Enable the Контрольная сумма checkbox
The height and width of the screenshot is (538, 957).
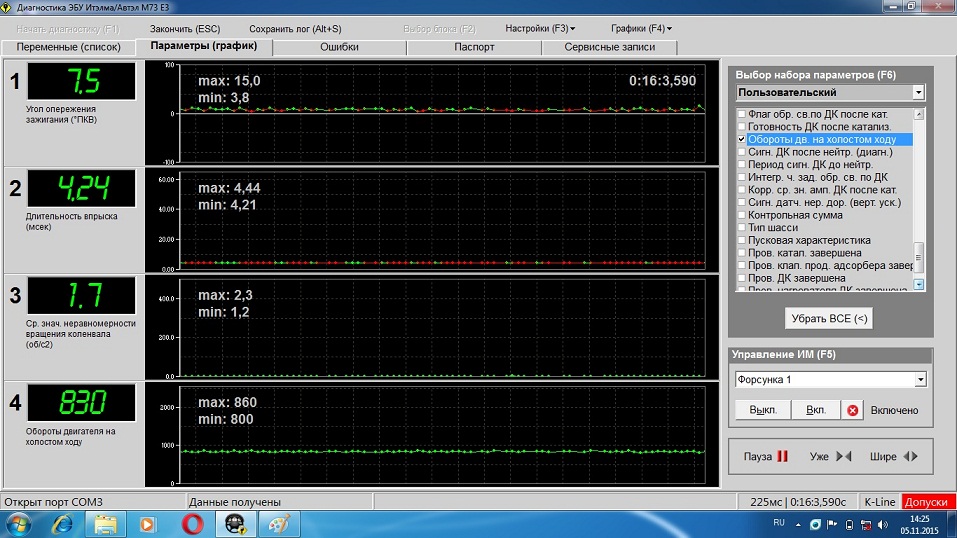(741, 215)
